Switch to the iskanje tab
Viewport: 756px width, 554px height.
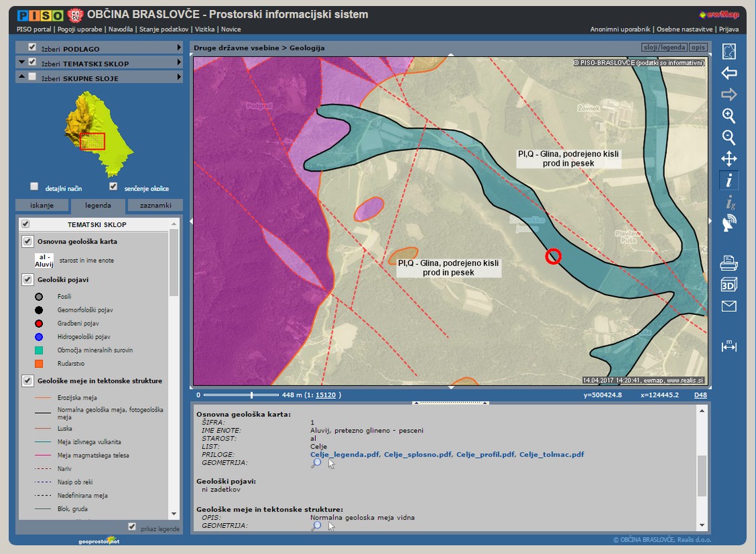[42, 205]
